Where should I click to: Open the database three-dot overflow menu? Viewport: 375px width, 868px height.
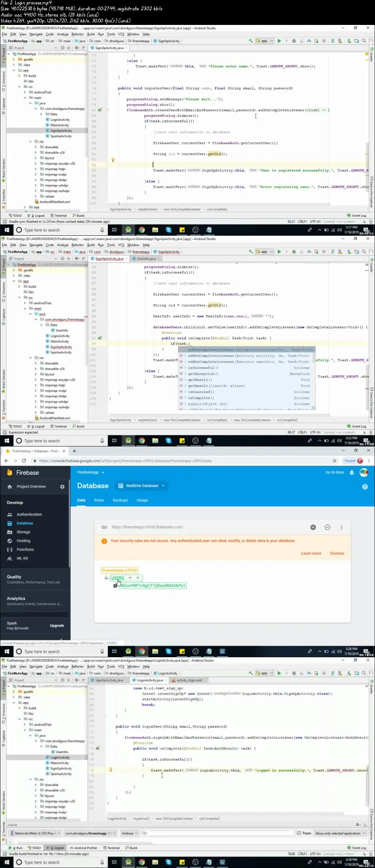click(x=342, y=527)
